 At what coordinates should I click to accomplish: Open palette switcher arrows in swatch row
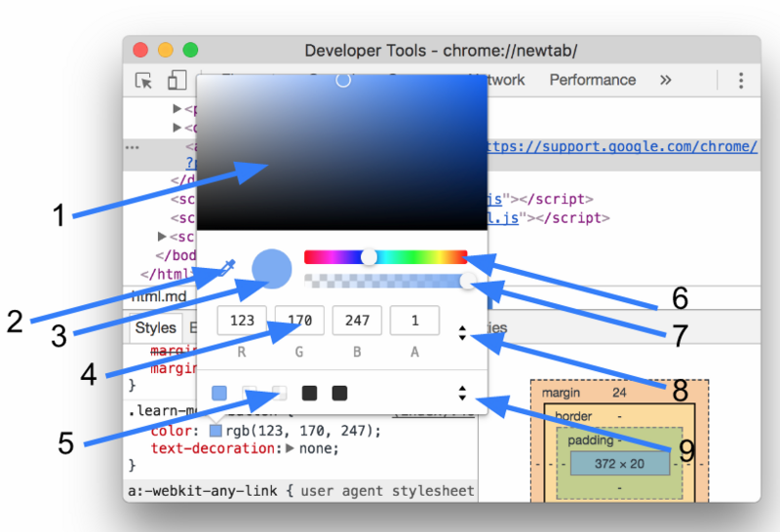[x=462, y=393]
